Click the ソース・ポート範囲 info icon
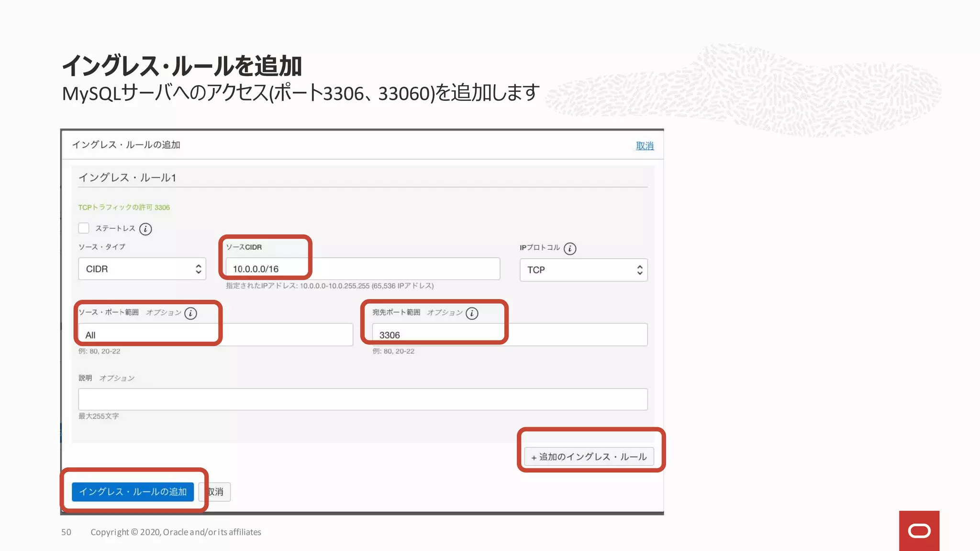The height and width of the screenshot is (551, 980). (190, 313)
